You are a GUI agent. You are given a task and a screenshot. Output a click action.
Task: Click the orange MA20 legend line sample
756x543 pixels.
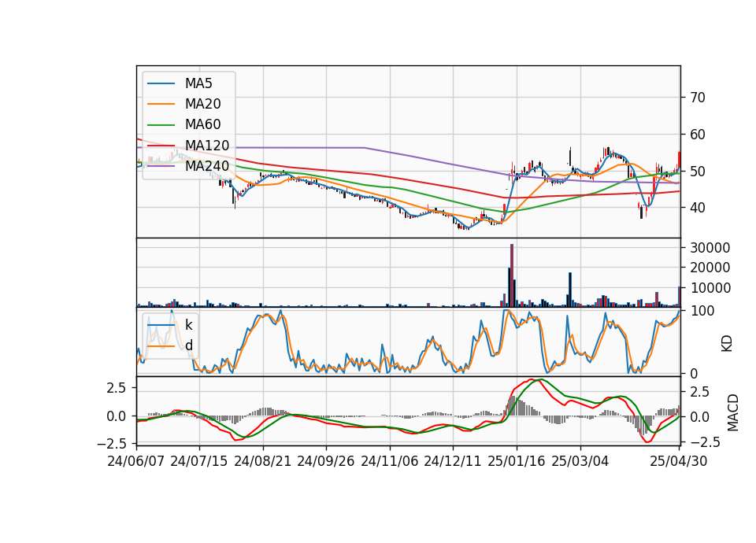161,104
